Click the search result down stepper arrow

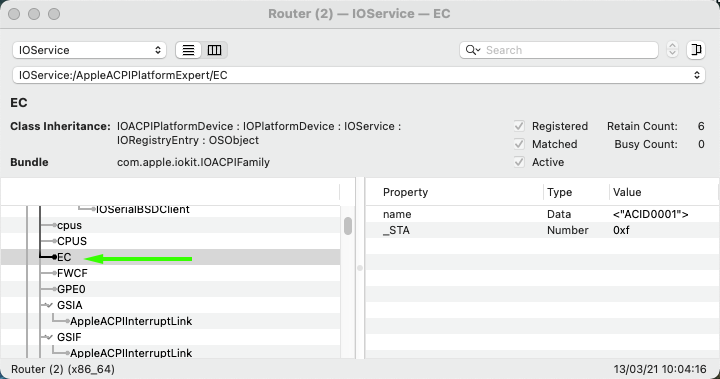pos(672,54)
